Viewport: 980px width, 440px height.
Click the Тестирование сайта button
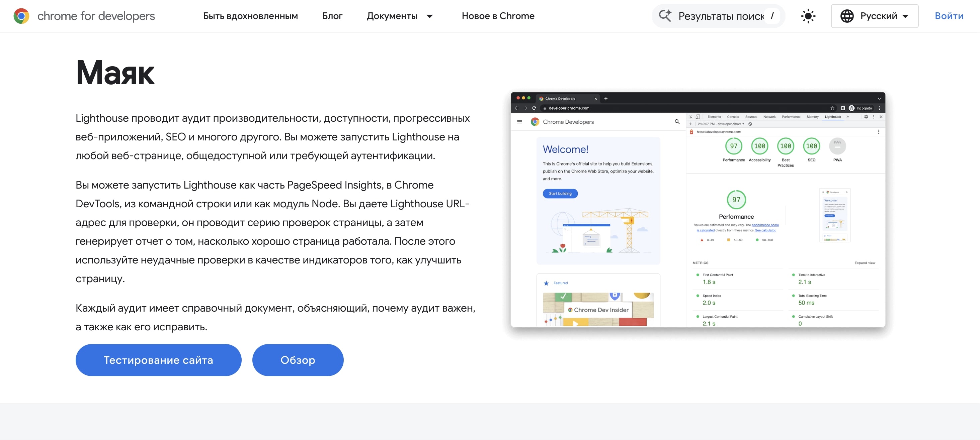158,360
